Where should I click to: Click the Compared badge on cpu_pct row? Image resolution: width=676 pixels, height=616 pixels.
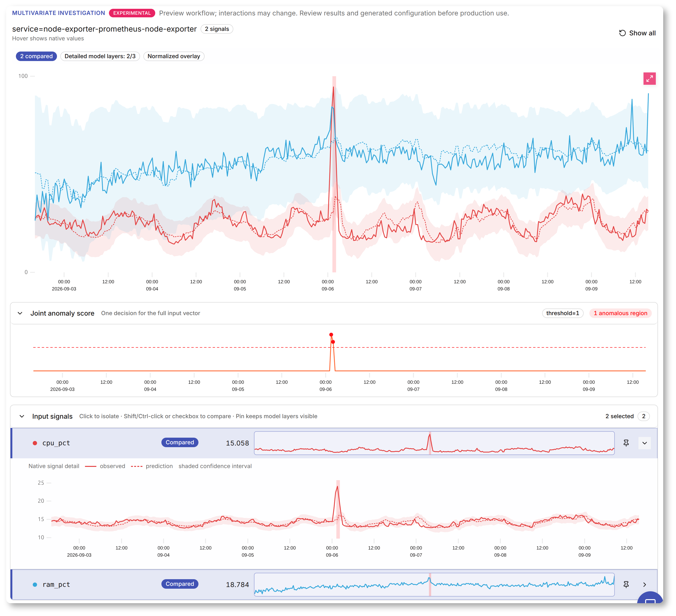coord(180,442)
